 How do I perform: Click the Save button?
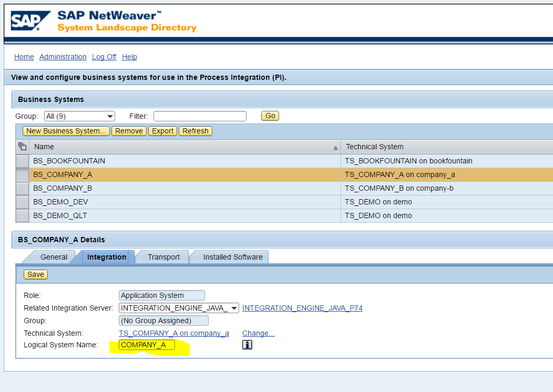[x=36, y=274]
